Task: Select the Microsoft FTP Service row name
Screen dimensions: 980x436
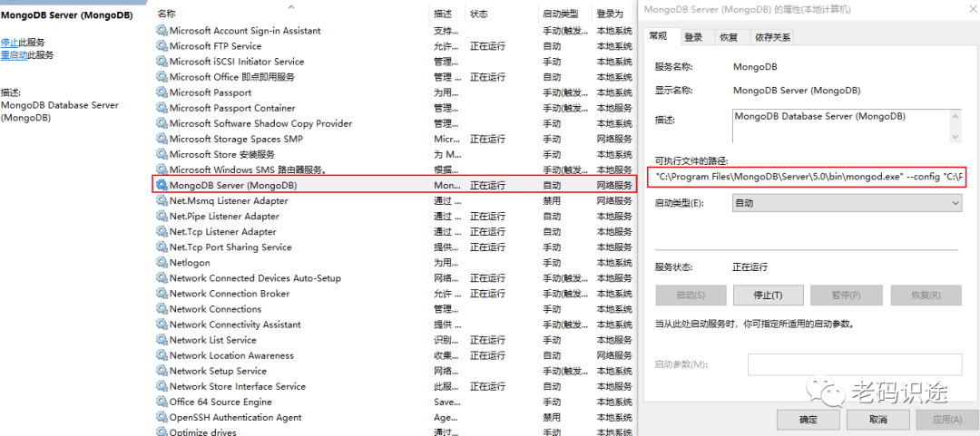Action: (x=216, y=46)
